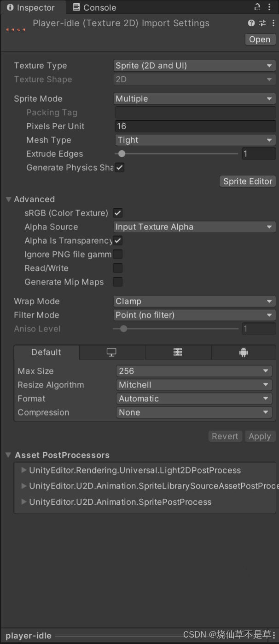The image size is (279, 644).
Task: Open the Filter Mode dropdown
Action: 194,315
